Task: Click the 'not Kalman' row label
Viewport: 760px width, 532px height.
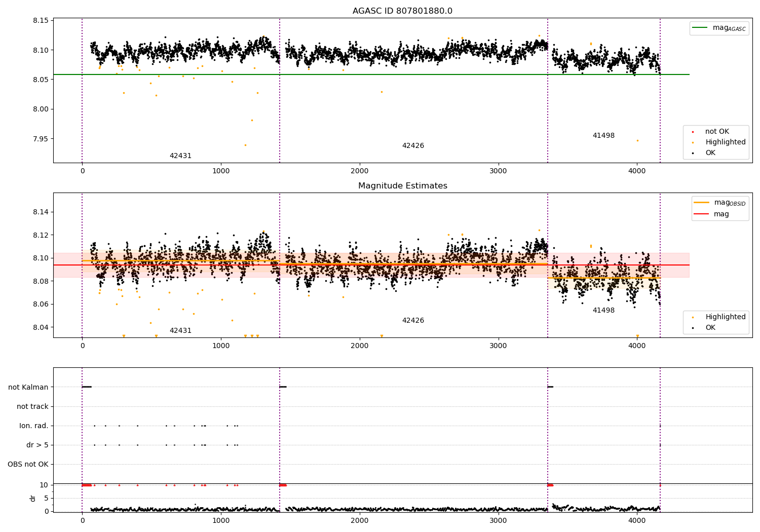Action: coord(28,388)
